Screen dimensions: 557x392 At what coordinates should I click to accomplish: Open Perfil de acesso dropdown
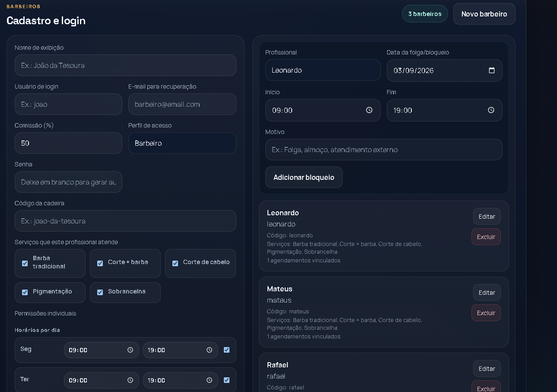click(x=182, y=143)
